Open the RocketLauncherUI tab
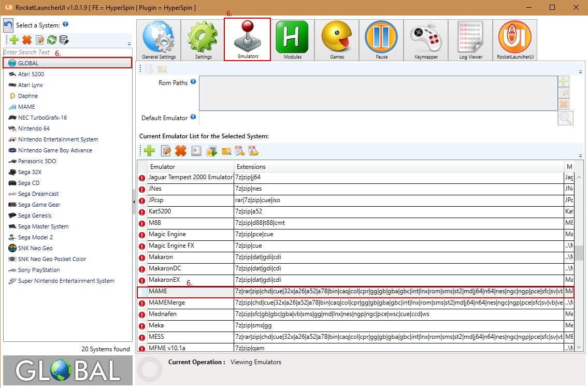Viewport: 588px width, 388px height. click(515, 40)
